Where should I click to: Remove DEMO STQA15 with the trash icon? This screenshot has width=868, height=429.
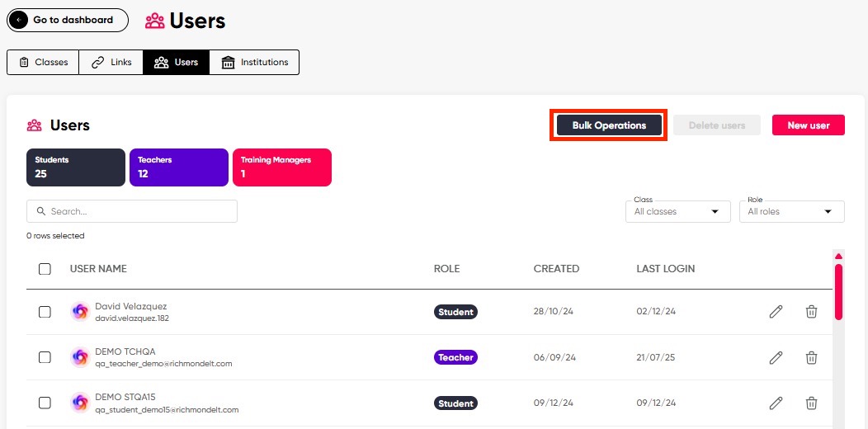pyautogui.click(x=811, y=403)
